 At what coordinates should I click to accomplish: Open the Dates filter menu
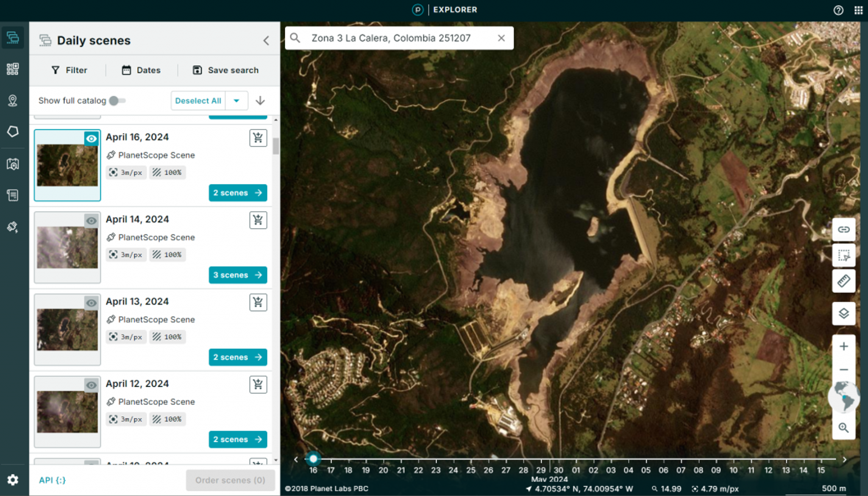[141, 70]
